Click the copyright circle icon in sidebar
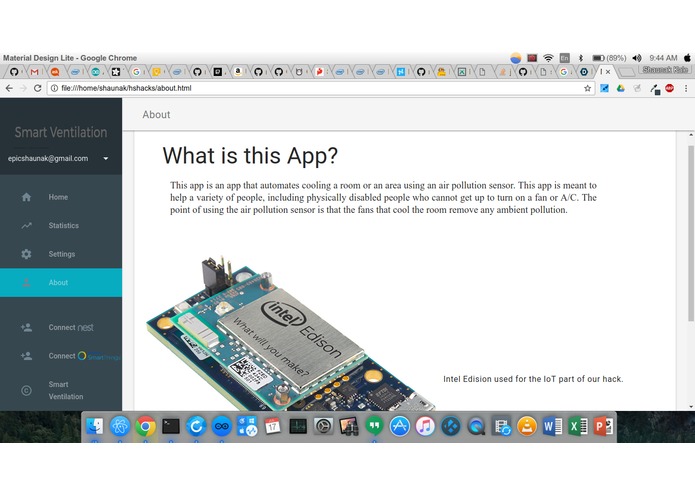This screenshot has width=695, height=494. click(x=27, y=390)
